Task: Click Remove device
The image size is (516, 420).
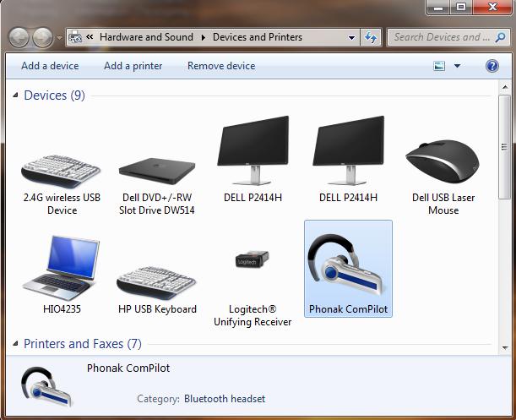Action: click(x=221, y=66)
